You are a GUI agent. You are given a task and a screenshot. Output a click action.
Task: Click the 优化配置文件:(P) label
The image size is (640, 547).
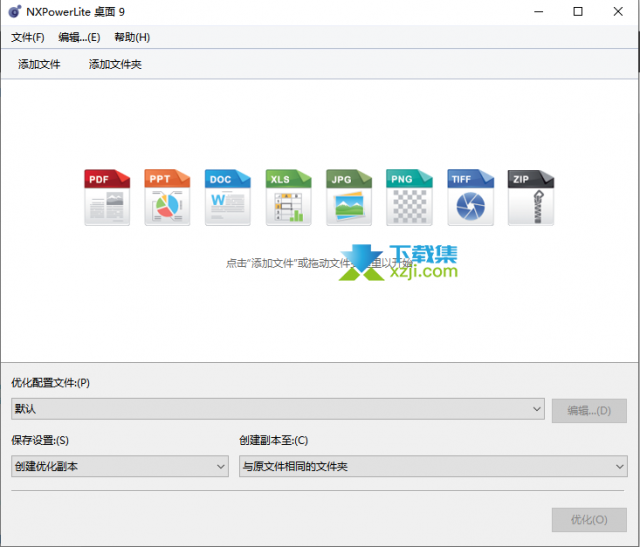tap(50, 383)
